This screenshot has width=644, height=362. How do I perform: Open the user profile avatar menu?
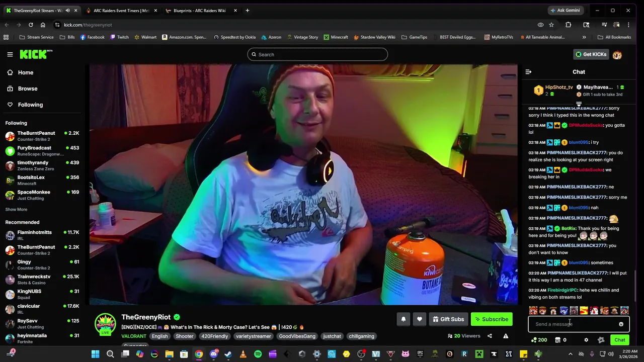point(617,54)
